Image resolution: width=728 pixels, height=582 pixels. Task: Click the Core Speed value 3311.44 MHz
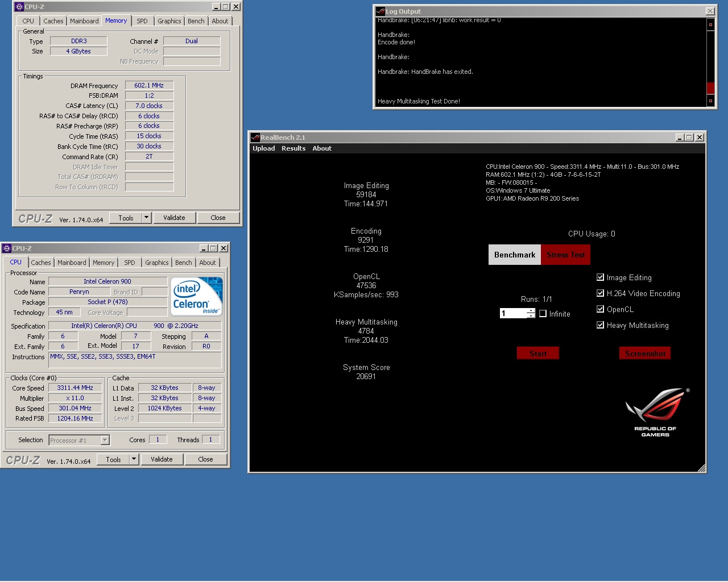point(75,388)
